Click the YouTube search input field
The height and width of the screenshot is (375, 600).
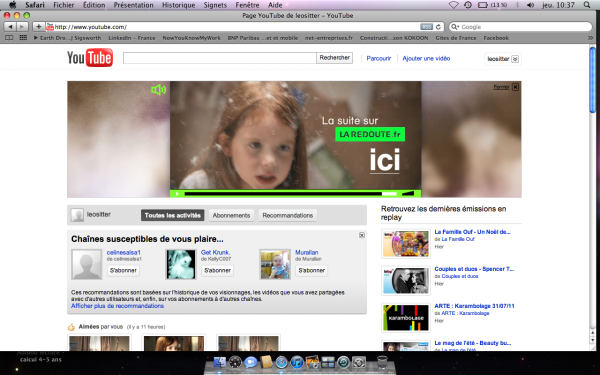click(x=220, y=58)
